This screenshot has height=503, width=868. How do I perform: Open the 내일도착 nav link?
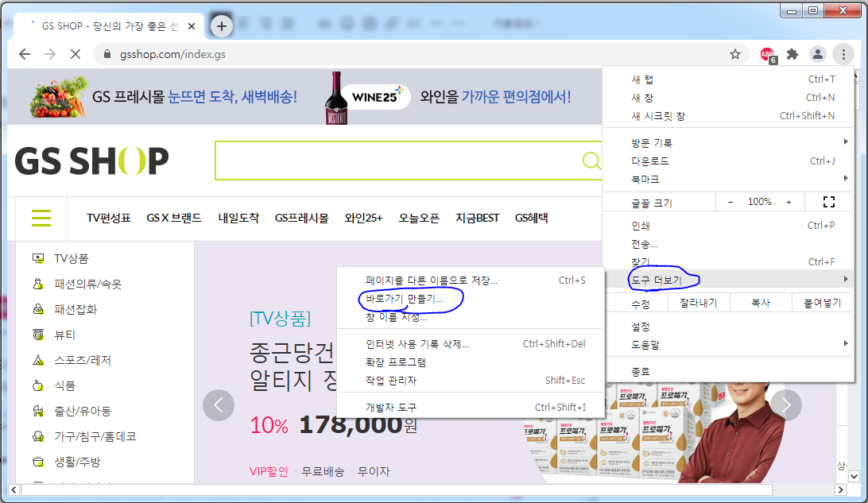tap(238, 218)
